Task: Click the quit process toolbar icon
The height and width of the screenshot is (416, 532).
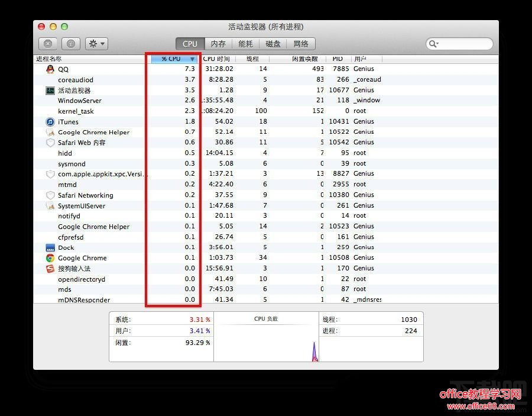Action: [48, 43]
